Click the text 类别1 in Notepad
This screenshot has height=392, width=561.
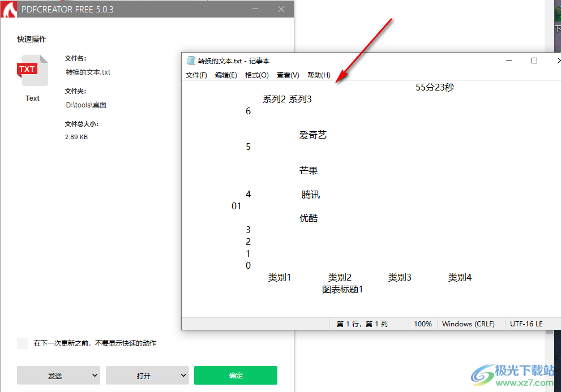(280, 277)
